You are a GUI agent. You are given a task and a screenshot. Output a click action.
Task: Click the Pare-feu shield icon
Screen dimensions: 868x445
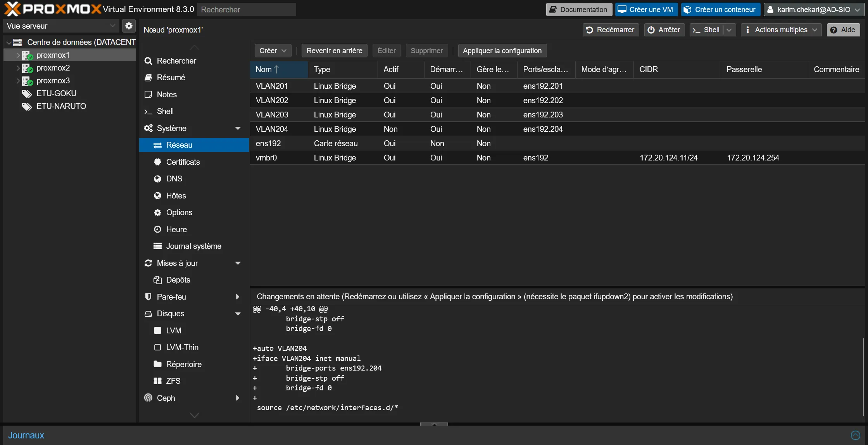pyautogui.click(x=148, y=297)
